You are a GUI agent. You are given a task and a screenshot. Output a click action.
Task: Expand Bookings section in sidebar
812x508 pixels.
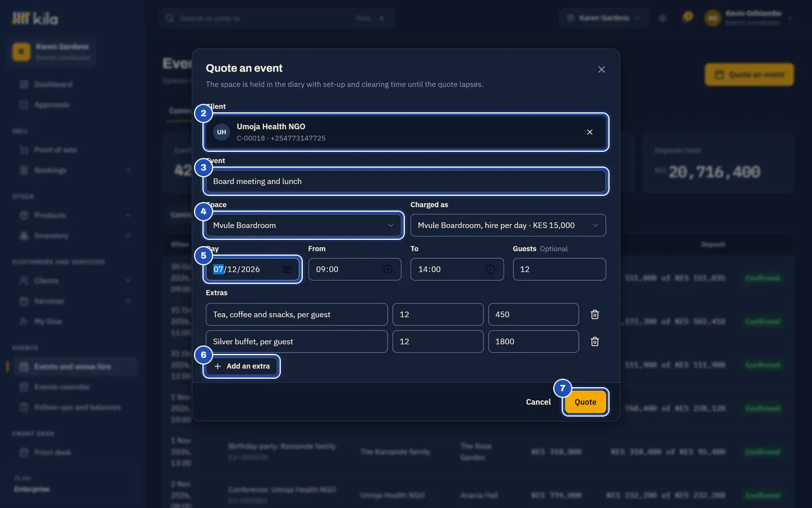click(74, 170)
